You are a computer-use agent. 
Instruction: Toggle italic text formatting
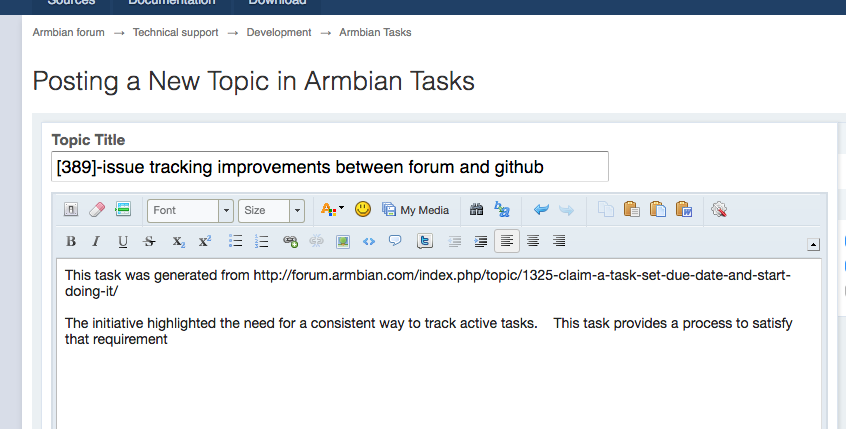[96, 241]
